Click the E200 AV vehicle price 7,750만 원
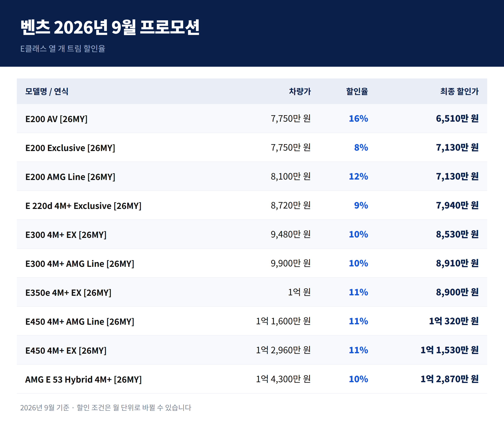The height and width of the screenshot is (425, 504). point(291,119)
